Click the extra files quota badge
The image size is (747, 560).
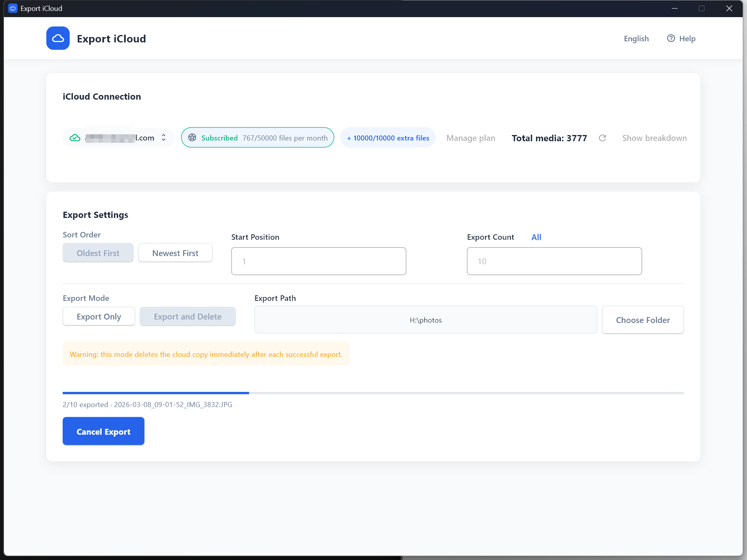[x=388, y=138]
